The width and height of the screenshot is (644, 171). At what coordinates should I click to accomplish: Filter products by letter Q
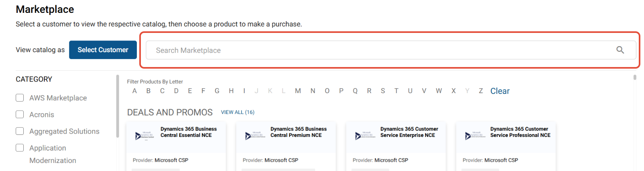point(355,91)
